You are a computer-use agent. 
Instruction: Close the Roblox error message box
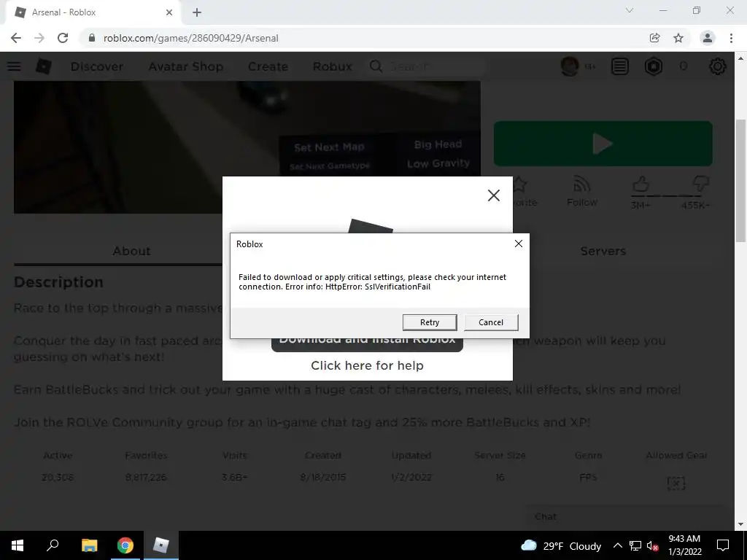pos(519,244)
